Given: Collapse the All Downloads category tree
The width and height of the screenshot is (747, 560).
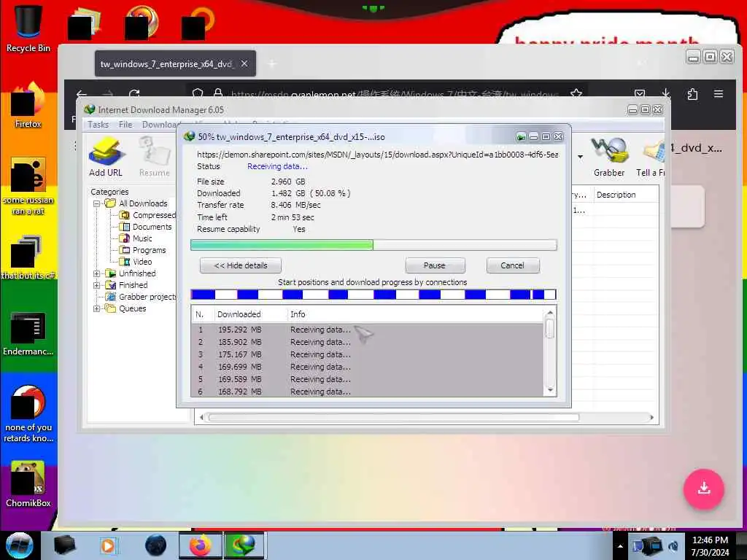Looking at the screenshot, I should point(97,203).
